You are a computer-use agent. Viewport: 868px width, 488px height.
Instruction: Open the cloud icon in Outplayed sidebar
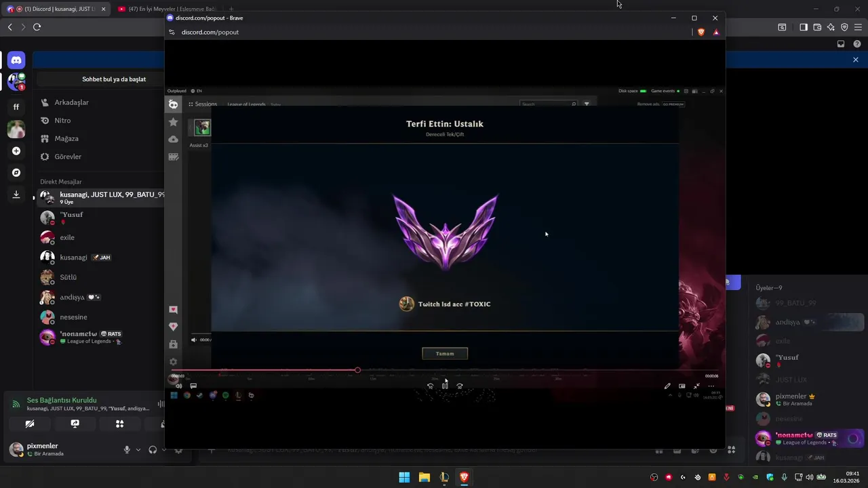174,140
